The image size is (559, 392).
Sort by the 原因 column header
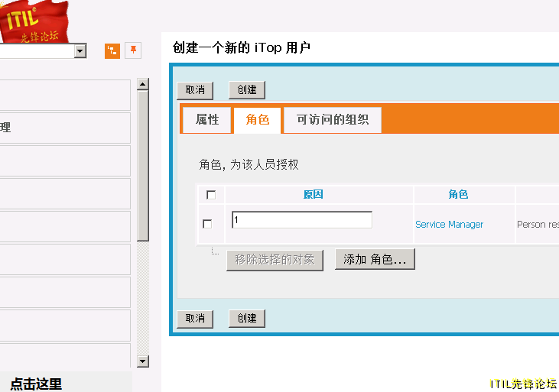[314, 194]
